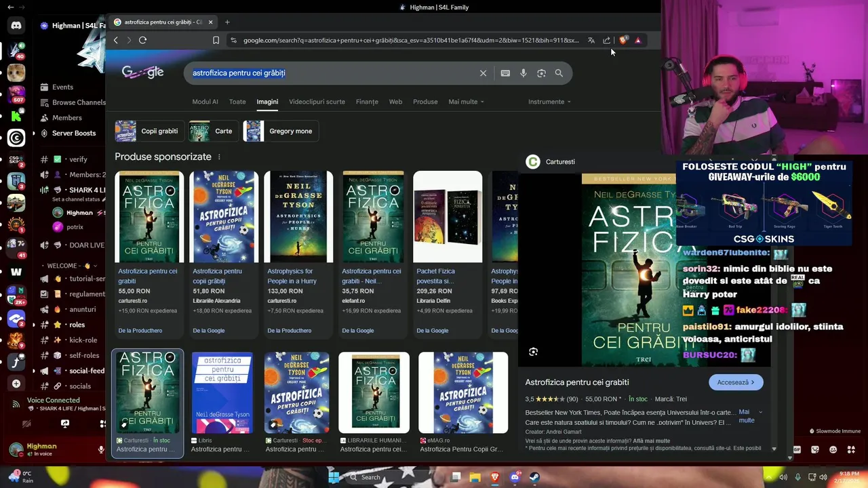
Task: Switch to Web results tab
Action: pos(395,102)
